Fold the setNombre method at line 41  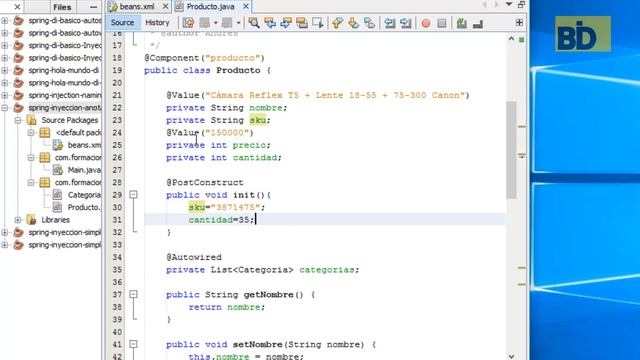133,344
